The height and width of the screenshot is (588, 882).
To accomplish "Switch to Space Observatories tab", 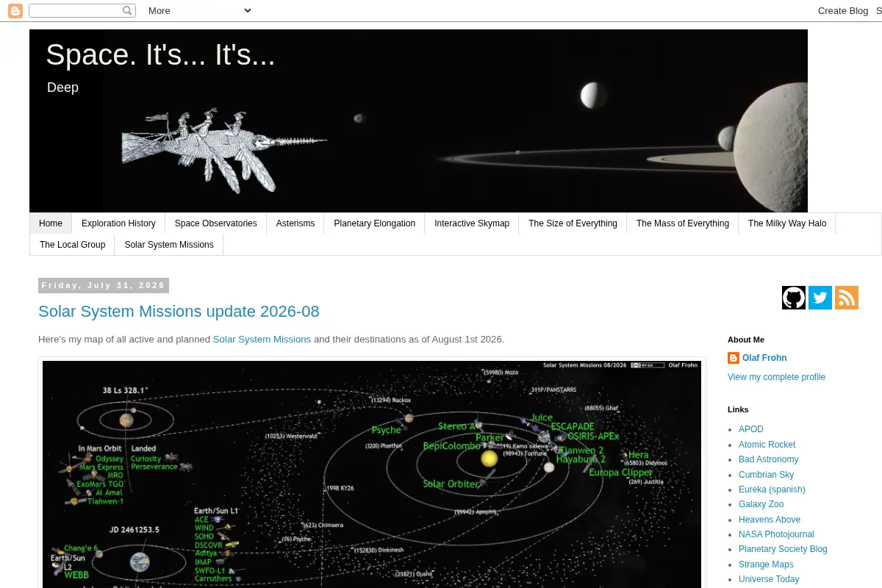I will tap(216, 223).
